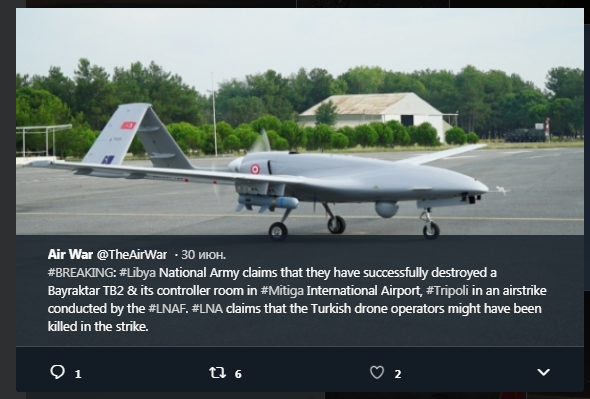Click the reply speech bubble icon
590x399 pixels.
coord(57,372)
